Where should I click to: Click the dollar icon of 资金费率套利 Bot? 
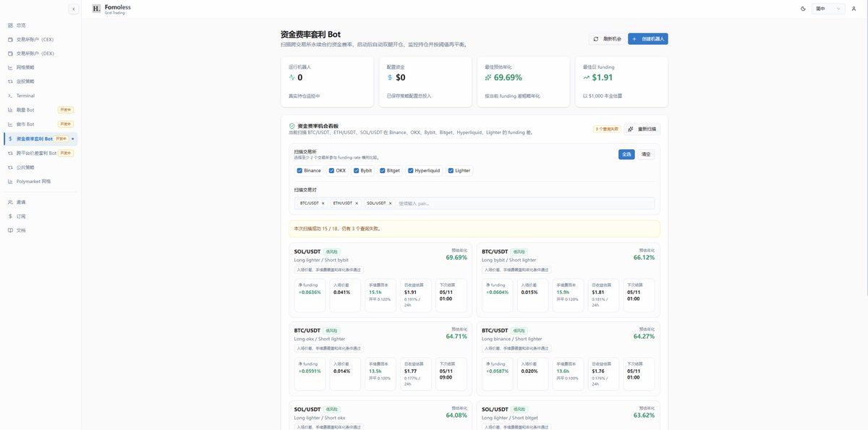pos(10,138)
